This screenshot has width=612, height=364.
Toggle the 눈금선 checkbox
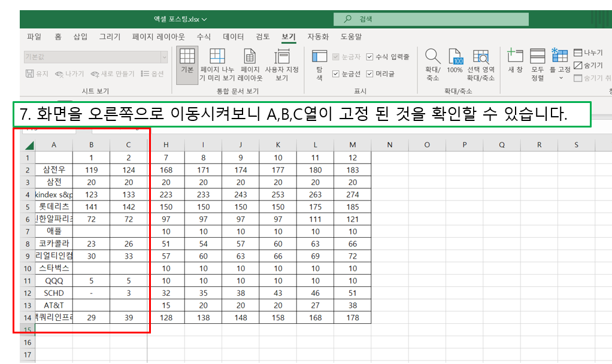336,74
